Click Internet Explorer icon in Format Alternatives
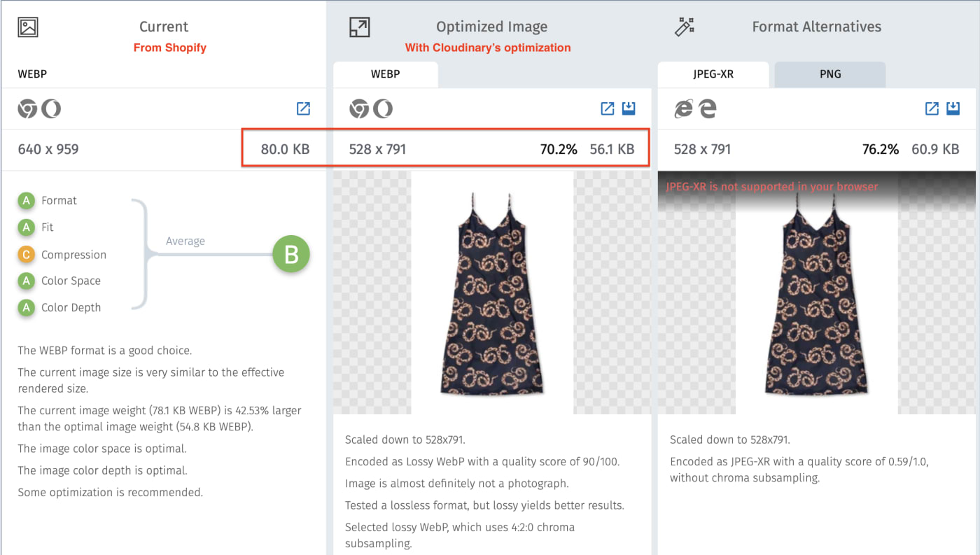This screenshot has height=555, width=980. coord(684,108)
